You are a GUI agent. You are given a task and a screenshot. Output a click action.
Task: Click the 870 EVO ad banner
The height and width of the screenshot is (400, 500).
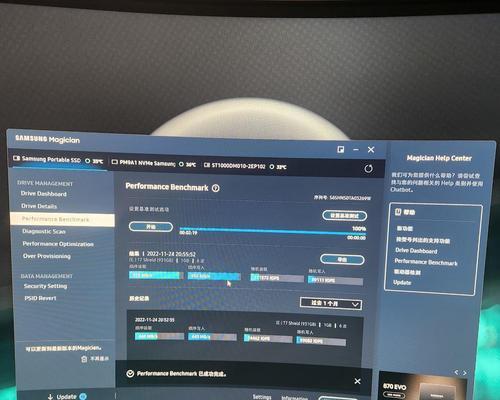click(x=422, y=386)
